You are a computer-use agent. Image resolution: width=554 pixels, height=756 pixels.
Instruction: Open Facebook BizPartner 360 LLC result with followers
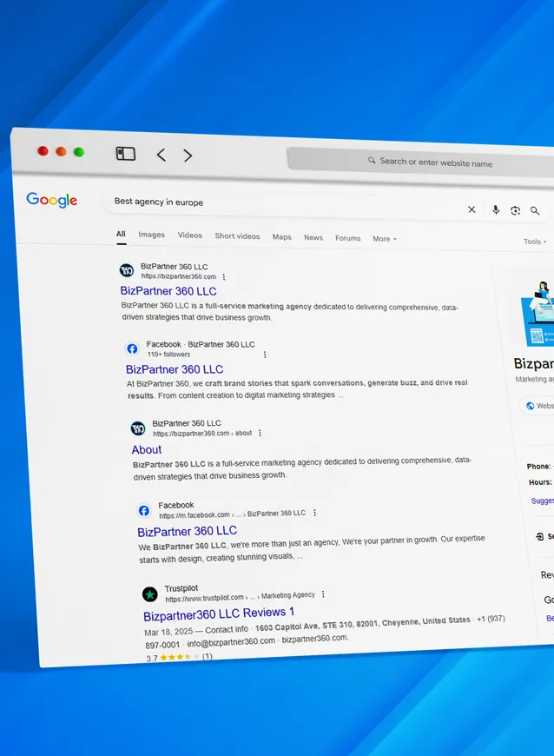click(x=175, y=369)
